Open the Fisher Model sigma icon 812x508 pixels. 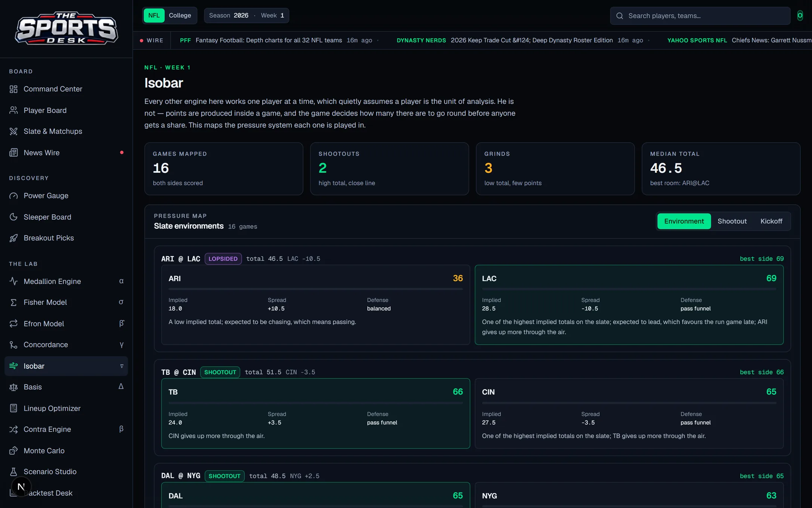click(14, 303)
